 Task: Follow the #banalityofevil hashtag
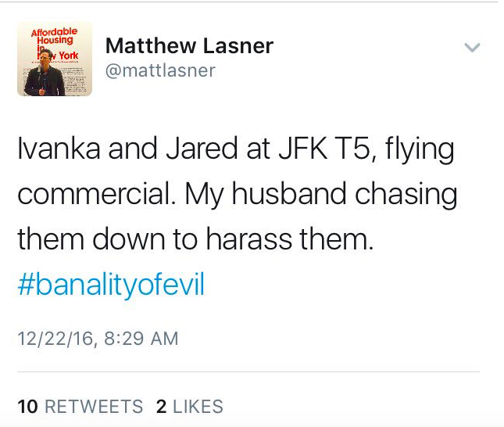click(111, 284)
